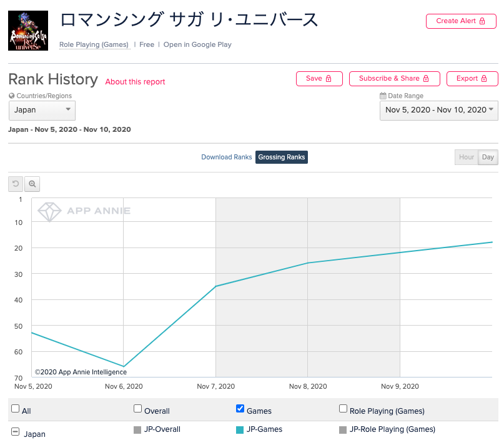
Task: Click the JP-Games legend label
Action: pos(264,429)
